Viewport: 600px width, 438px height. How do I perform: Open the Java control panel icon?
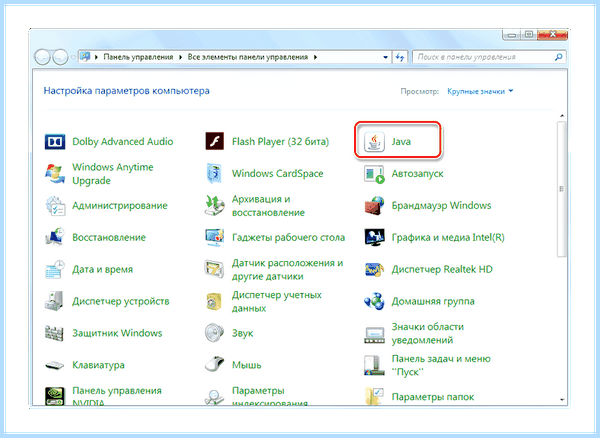(x=374, y=142)
